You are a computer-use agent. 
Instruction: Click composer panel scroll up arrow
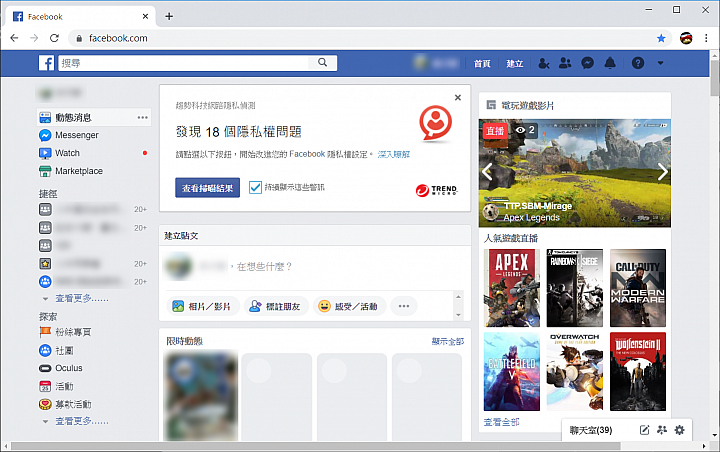[458, 297]
